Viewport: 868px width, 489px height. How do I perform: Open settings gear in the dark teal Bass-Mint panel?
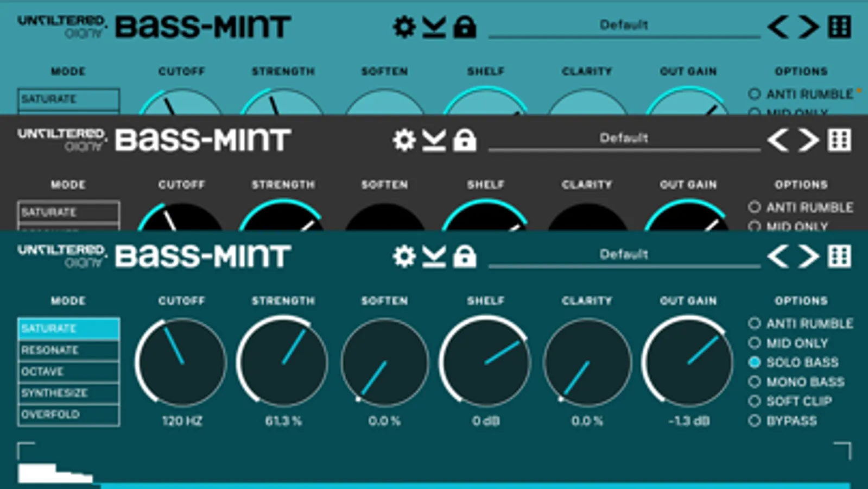tap(404, 256)
